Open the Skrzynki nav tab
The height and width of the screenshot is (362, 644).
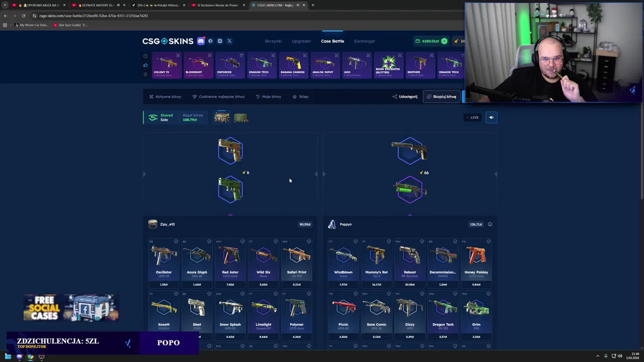tap(273, 41)
